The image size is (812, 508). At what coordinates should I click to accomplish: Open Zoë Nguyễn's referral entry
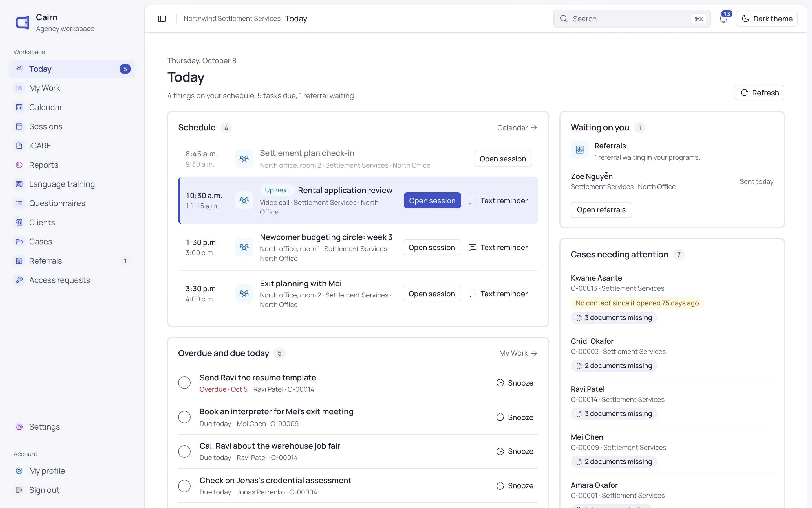click(x=672, y=181)
